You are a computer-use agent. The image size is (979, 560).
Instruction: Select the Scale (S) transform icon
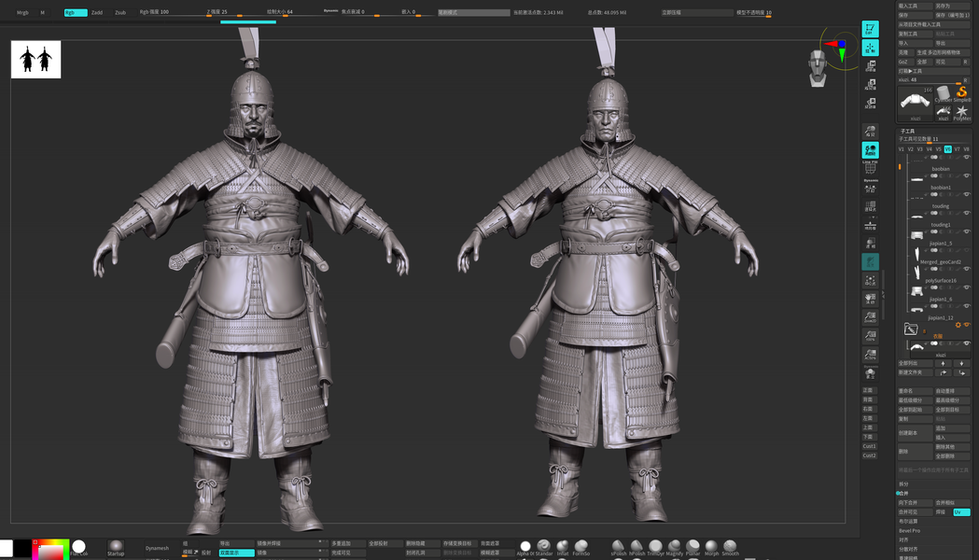870,85
